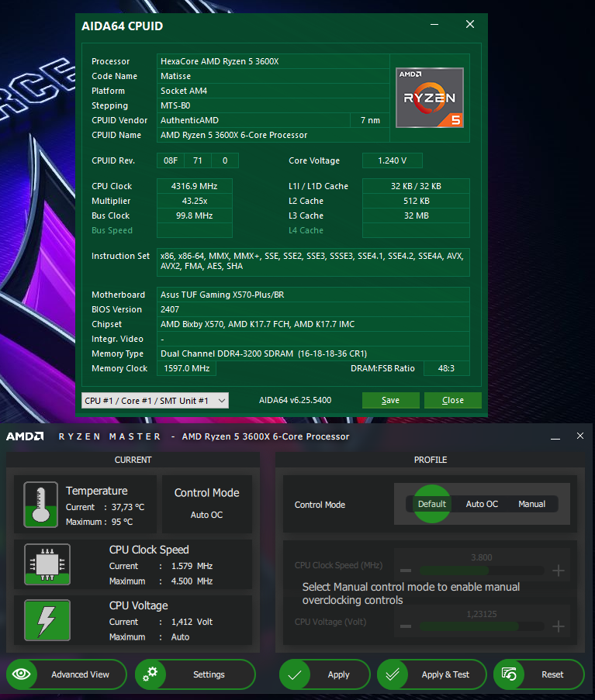Click the single checkmark icon beside Apply

(x=295, y=674)
